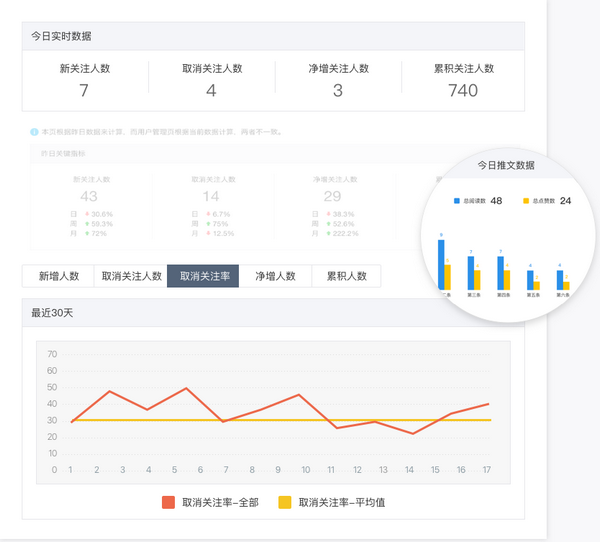Click the tallest blue bar in 今日推文数据

point(441,264)
